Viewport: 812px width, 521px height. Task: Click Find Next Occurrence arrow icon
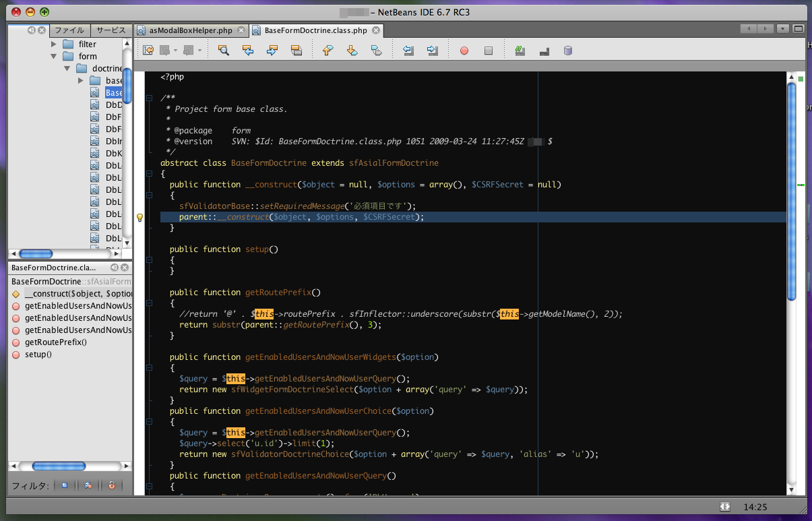pyautogui.click(x=272, y=51)
